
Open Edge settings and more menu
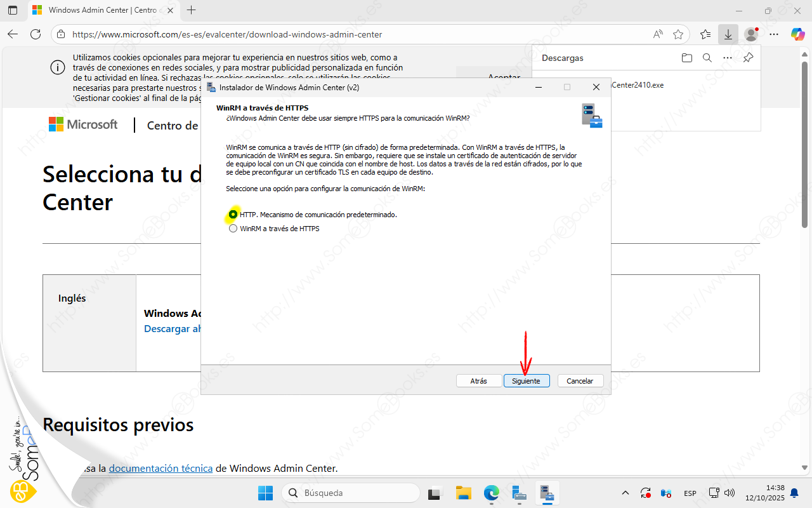774,34
